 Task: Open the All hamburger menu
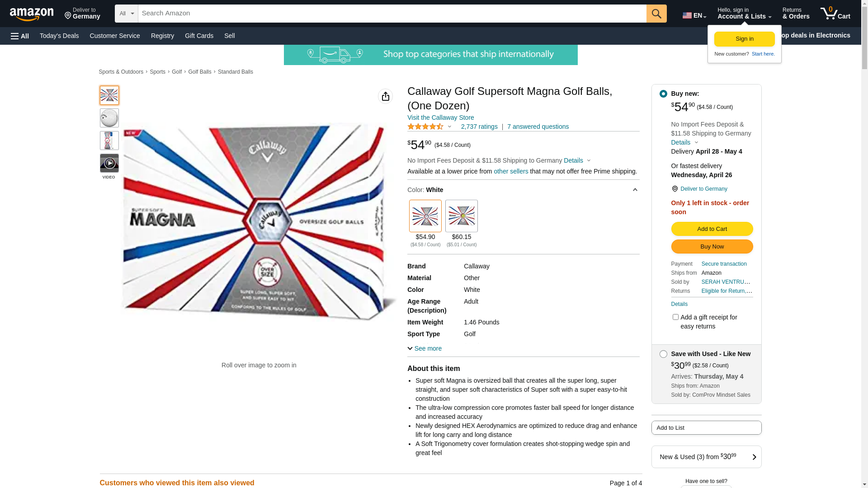click(x=20, y=36)
